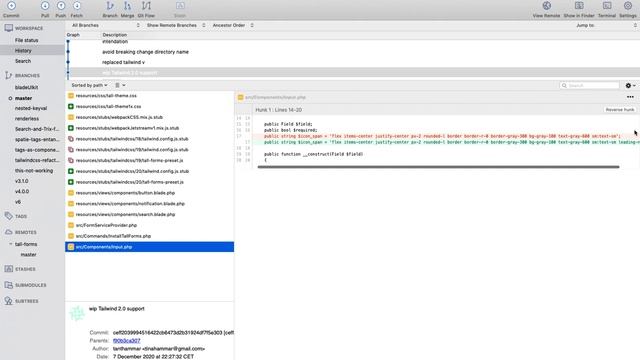640x360 pixels.
Task: Click the magnifier icon in the file search field
Action: [564, 85]
